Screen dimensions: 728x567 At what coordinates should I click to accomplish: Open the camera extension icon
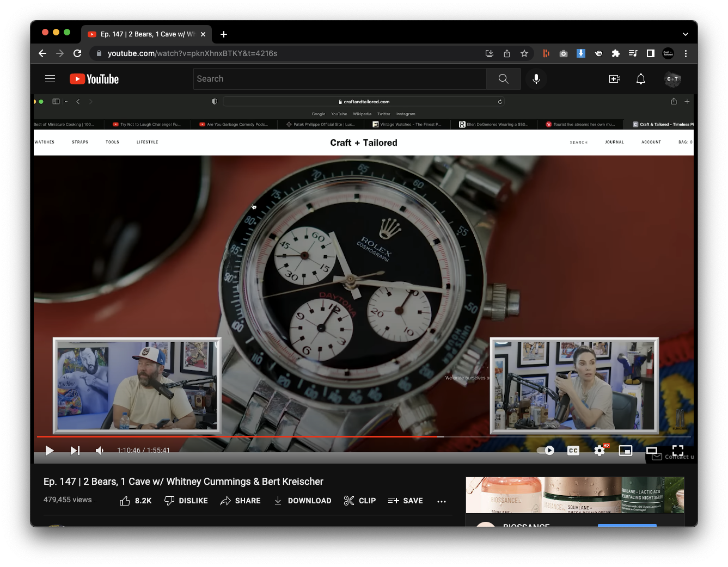point(564,53)
